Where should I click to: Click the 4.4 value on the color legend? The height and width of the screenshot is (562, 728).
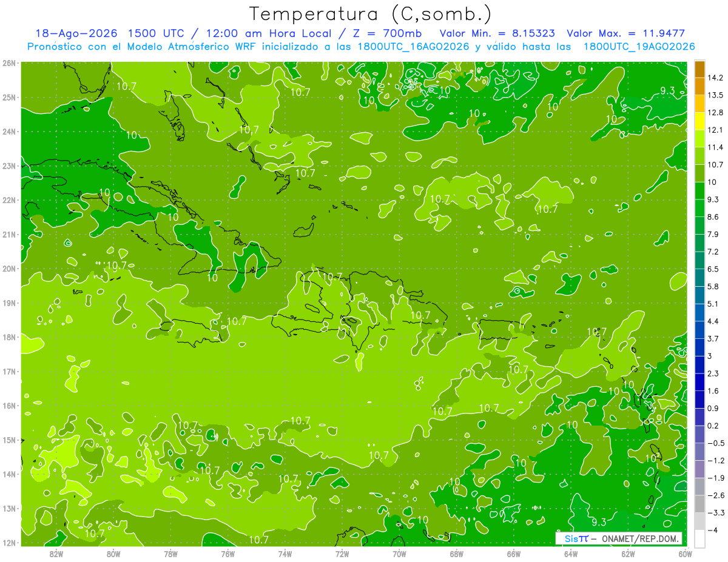pyautogui.click(x=713, y=321)
